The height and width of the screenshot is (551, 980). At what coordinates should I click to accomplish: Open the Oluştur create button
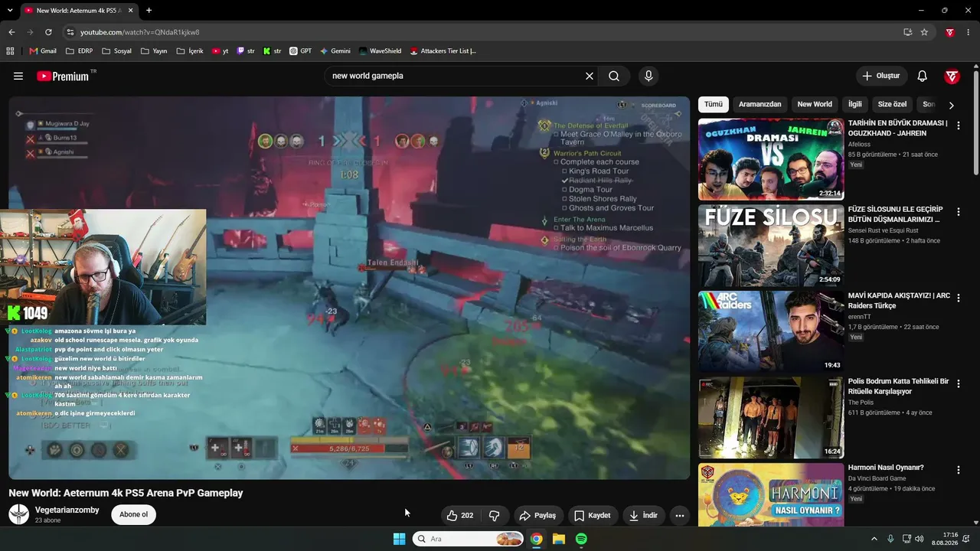[881, 76]
